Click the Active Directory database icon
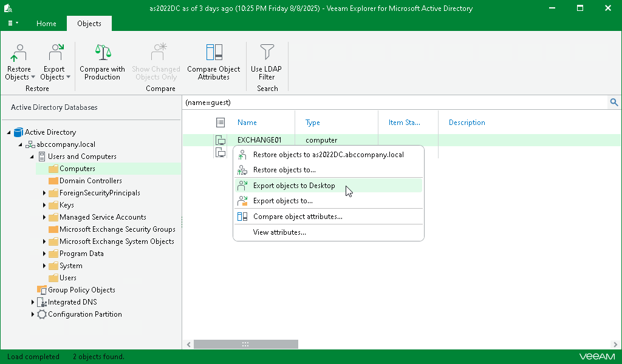 coord(18,132)
